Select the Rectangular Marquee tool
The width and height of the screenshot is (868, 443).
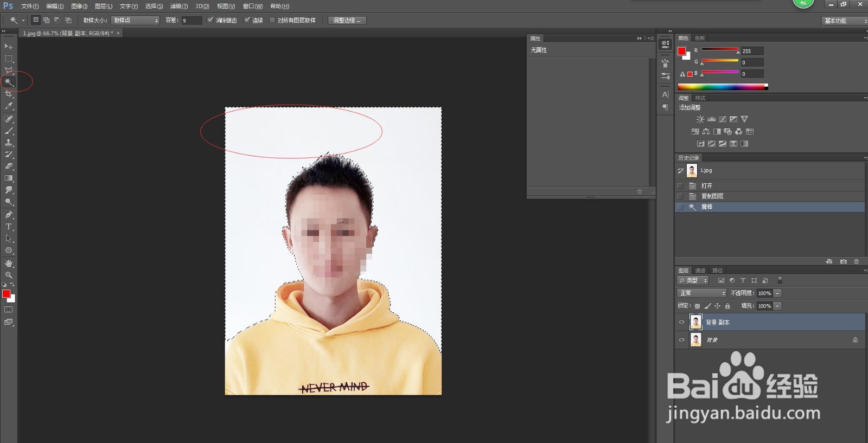pyautogui.click(x=9, y=59)
